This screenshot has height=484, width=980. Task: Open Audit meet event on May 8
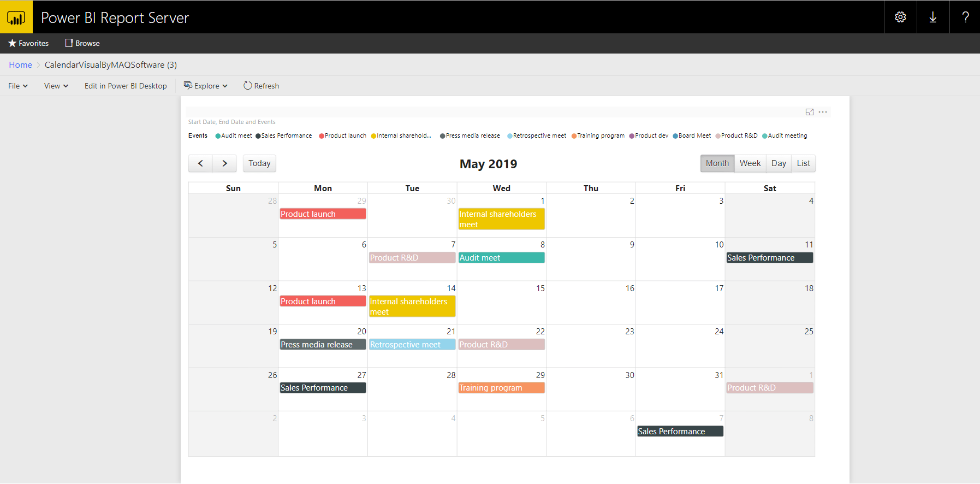tap(502, 258)
